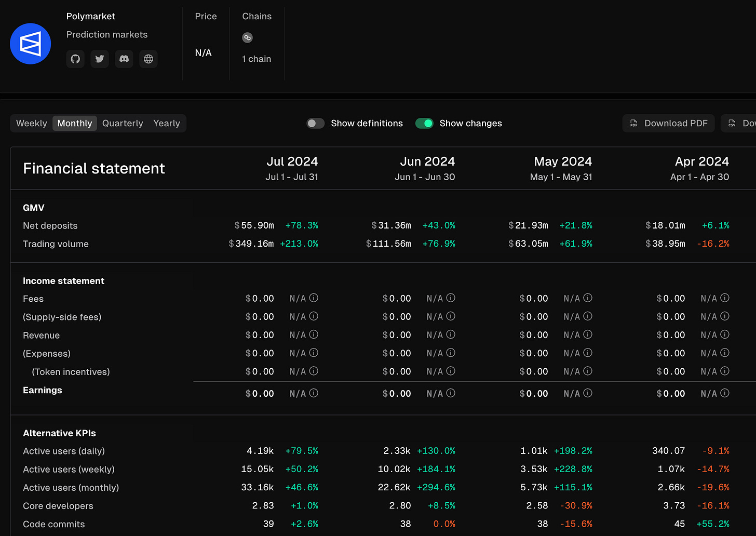Click the 33.16k monthly active users value
This screenshot has width=756, height=536.
coord(258,487)
